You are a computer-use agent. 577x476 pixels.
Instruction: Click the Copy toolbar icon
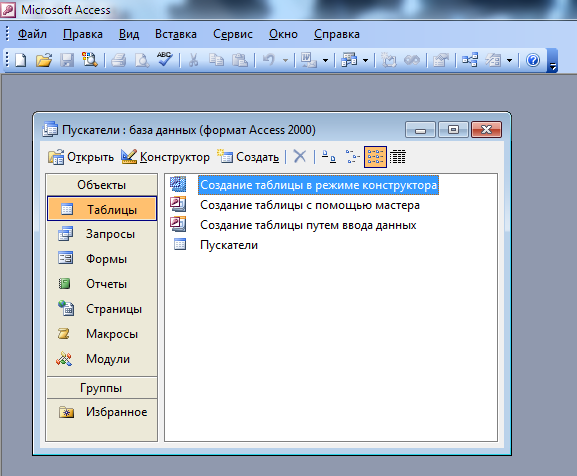click(216, 60)
